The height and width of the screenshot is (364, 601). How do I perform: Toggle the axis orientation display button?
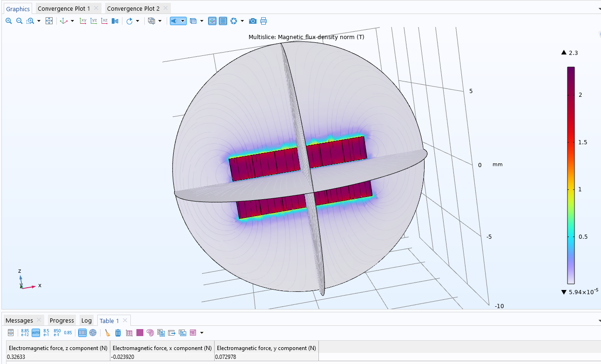(212, 21)
